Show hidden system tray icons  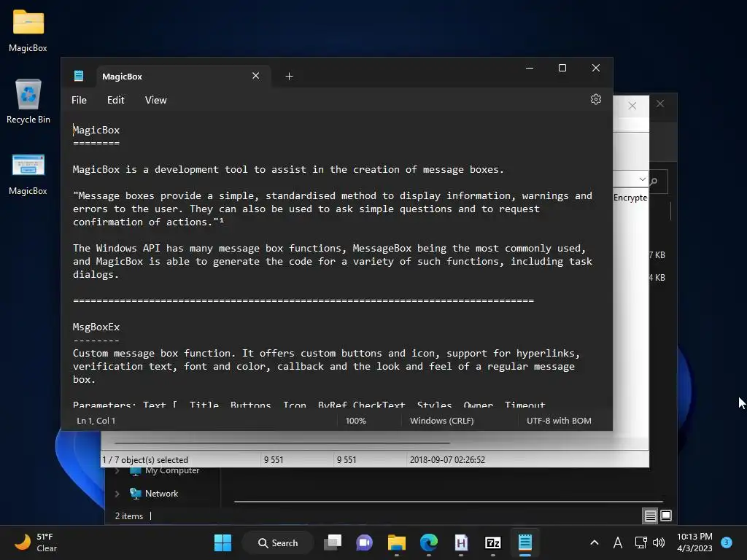pos(594,542)
